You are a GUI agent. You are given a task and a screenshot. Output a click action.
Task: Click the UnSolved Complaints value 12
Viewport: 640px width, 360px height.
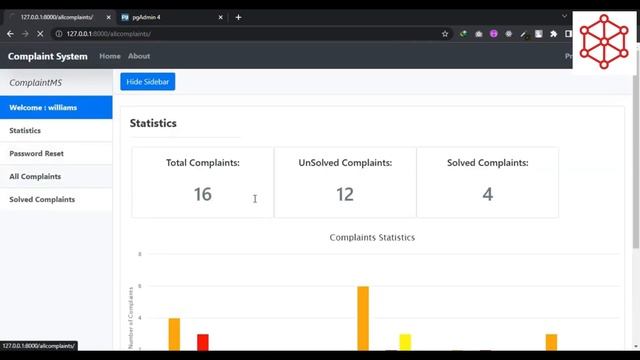click(x=345, y=194)
